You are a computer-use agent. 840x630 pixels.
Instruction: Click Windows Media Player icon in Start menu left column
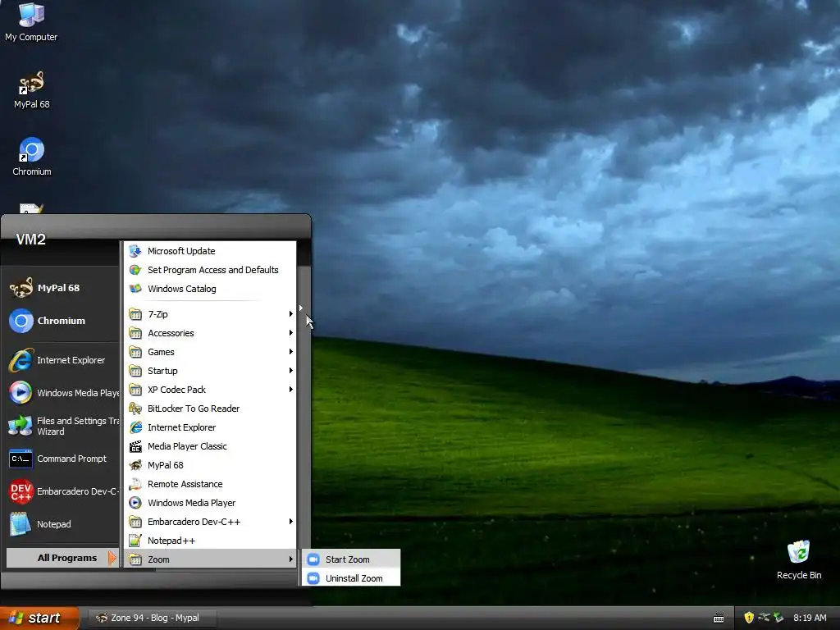pos(21,393)
